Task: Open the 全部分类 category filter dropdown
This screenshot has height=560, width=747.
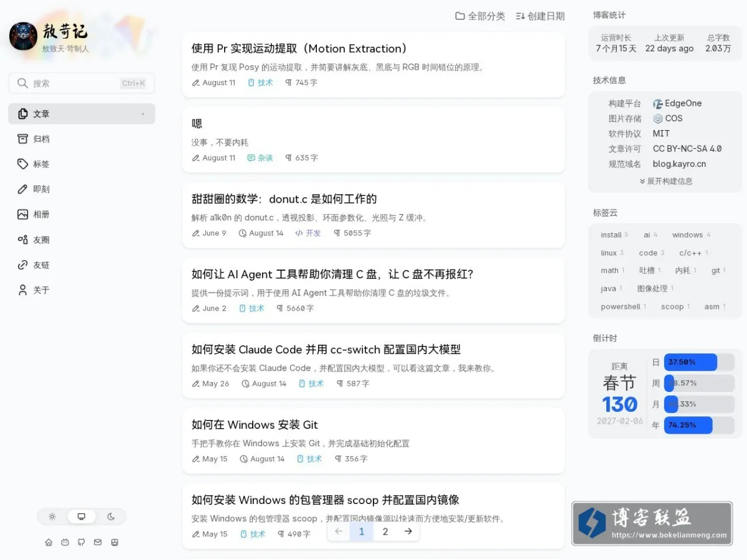Action: coord(480,16)
